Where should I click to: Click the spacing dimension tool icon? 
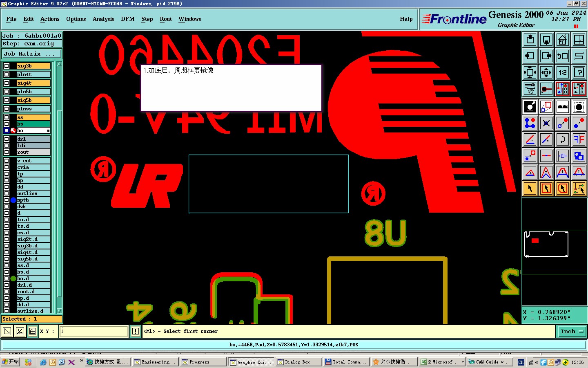point(563,156)
